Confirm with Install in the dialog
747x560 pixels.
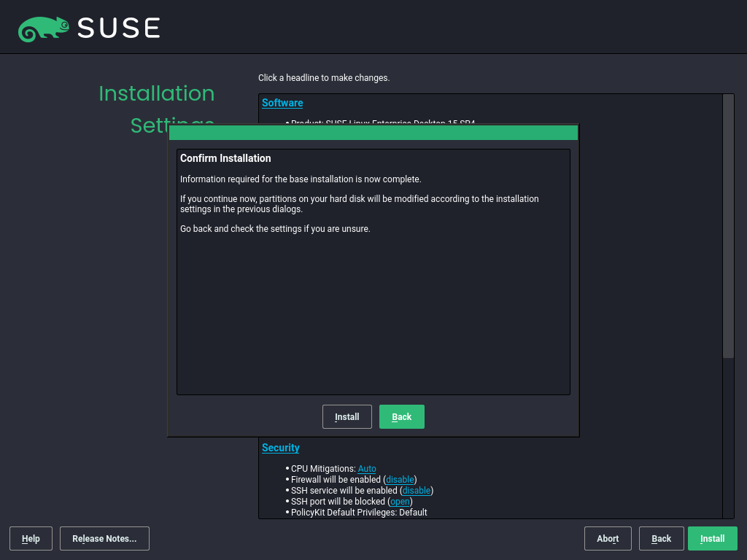coord(347,417)
